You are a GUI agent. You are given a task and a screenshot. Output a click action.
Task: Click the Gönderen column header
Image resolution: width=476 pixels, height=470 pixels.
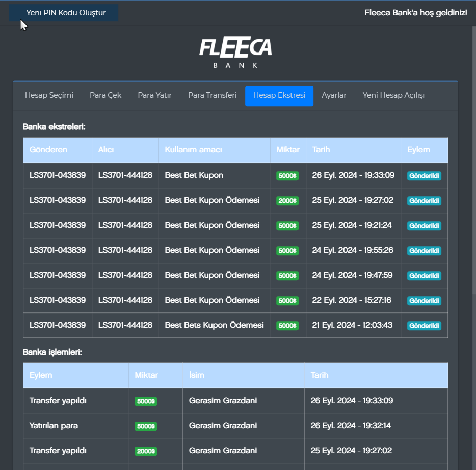48,150
